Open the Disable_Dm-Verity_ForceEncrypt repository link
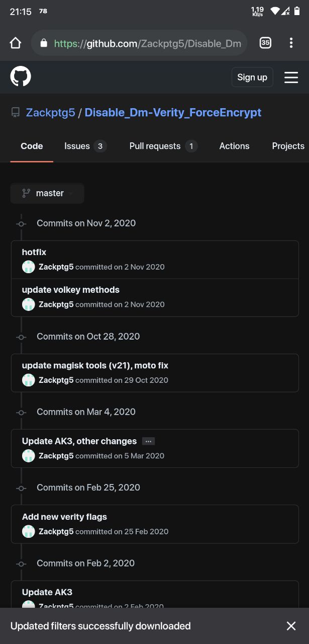Viewport: 309px width, 644px height. pyautogui.click(x=173, y=113)
